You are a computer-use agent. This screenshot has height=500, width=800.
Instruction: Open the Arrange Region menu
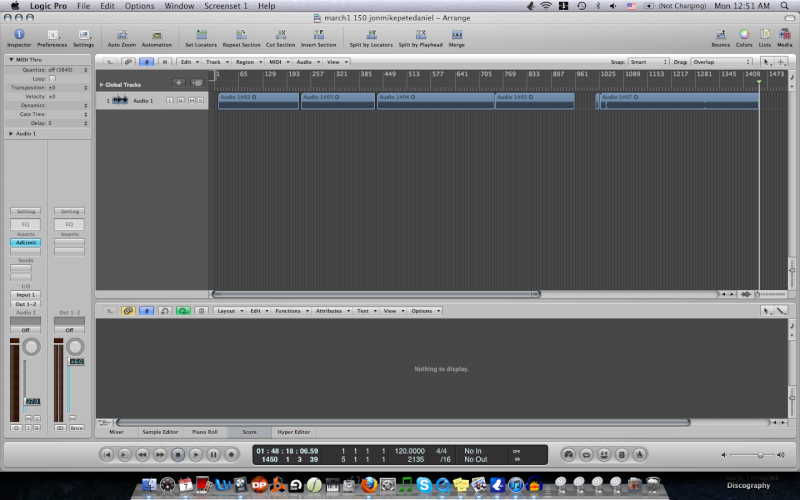248,62
